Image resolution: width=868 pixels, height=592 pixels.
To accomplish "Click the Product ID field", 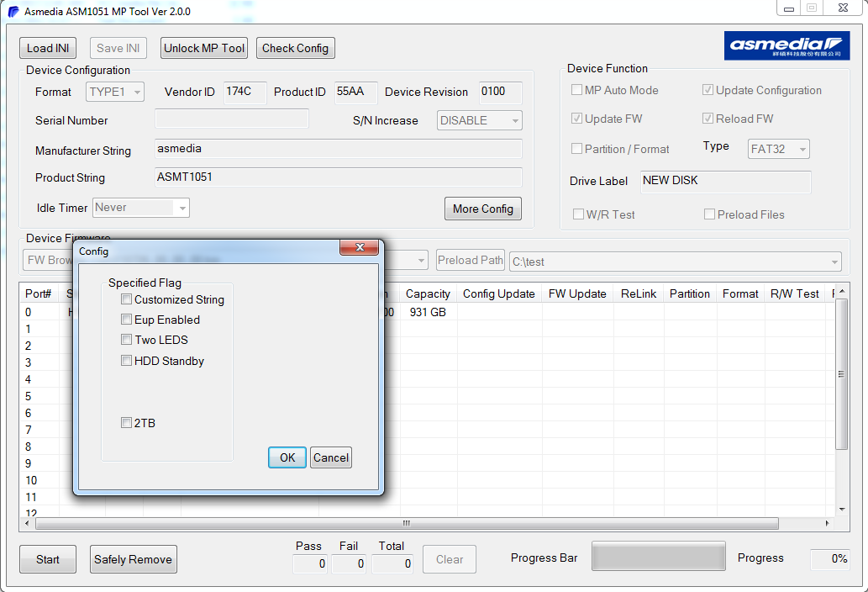I will pos(356,92).
